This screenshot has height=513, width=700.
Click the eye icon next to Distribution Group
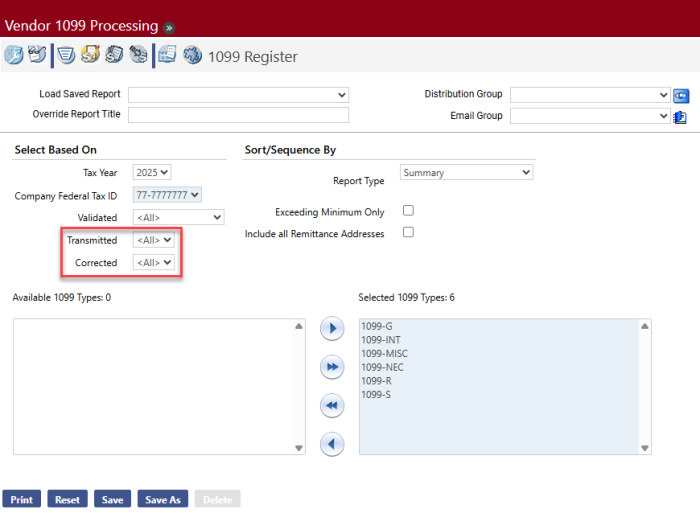tap(681, 95)
